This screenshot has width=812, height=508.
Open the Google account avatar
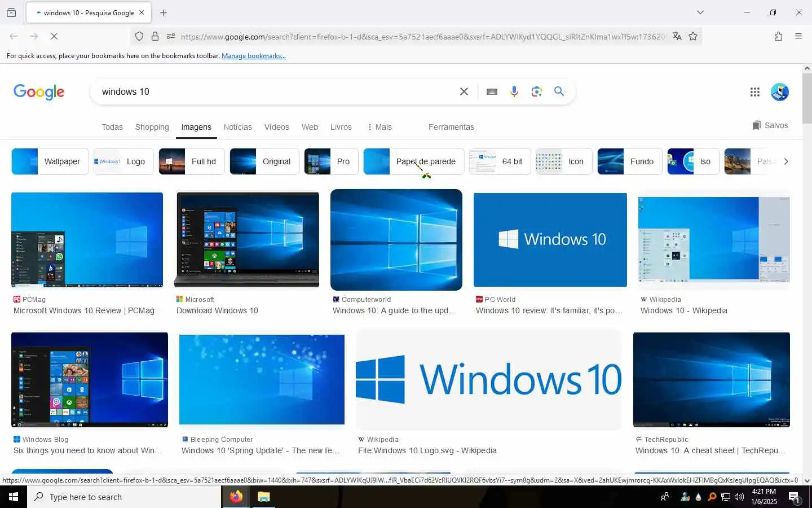780,92
